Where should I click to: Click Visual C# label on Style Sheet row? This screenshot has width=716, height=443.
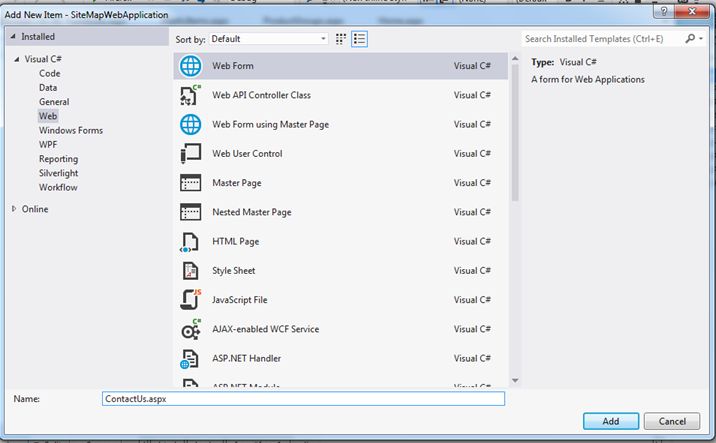tap(472, 270)
